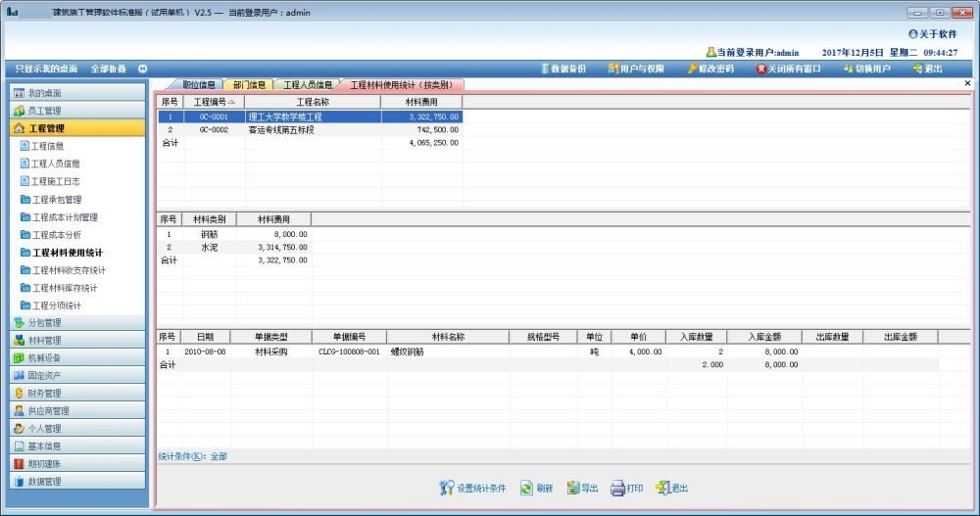Click the 打印 printer icon
Screen dimensions: 980x516
[x=618, y=488]
